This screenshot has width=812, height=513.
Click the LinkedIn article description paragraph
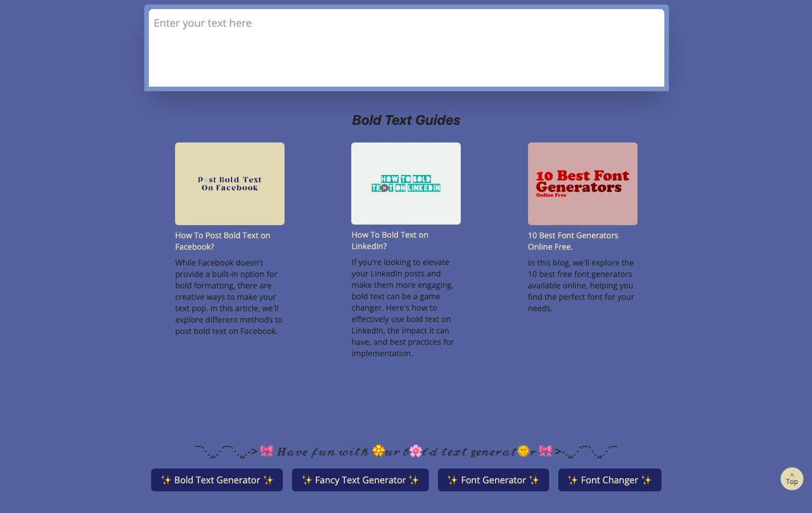click(x=403, y=308)
